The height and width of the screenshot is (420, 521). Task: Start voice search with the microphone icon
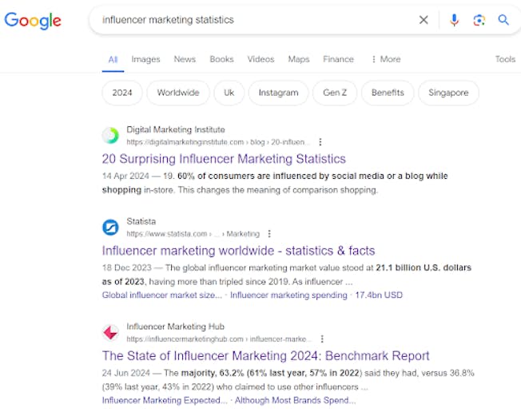454,20
